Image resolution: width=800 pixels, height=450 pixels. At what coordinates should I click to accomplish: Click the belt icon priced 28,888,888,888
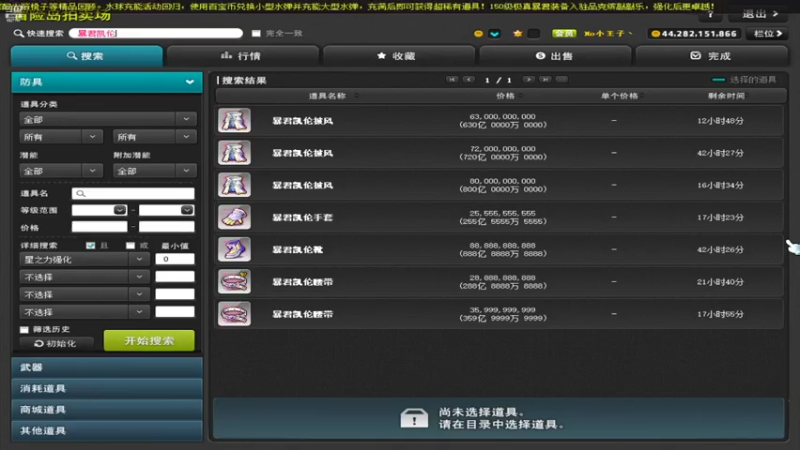pyautogui.click(x=234, y=282)
